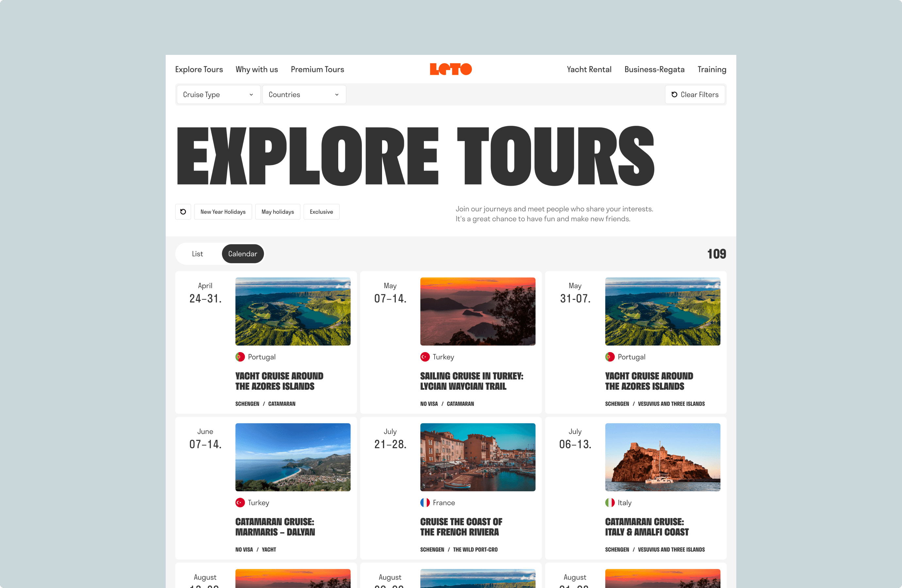Image resolution: width=902 pixels, height=588 pixels.
Task: Open the Italy Amalfi Coast tour thumbnail
Action: click(x=662, y=457)
